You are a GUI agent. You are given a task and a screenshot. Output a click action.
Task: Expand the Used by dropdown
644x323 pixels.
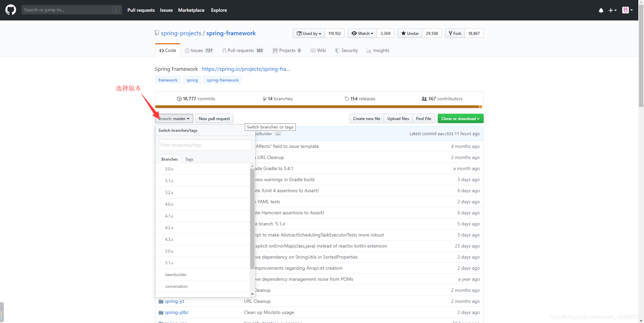(309, 33)
